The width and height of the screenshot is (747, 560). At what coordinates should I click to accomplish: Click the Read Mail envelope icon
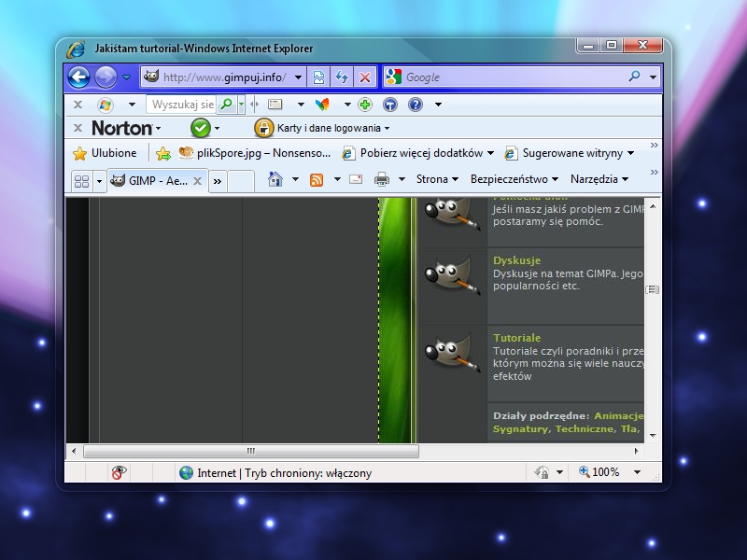(356, 179)
